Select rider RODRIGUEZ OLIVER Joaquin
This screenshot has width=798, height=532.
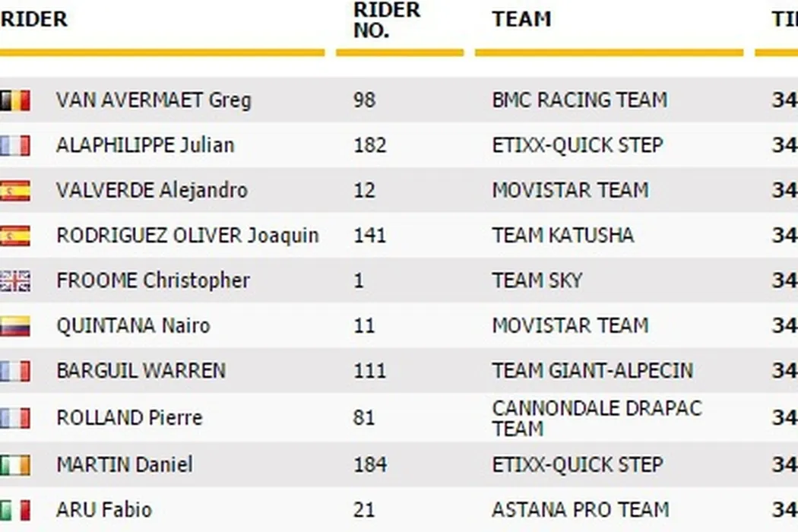[x=187, y=236]
